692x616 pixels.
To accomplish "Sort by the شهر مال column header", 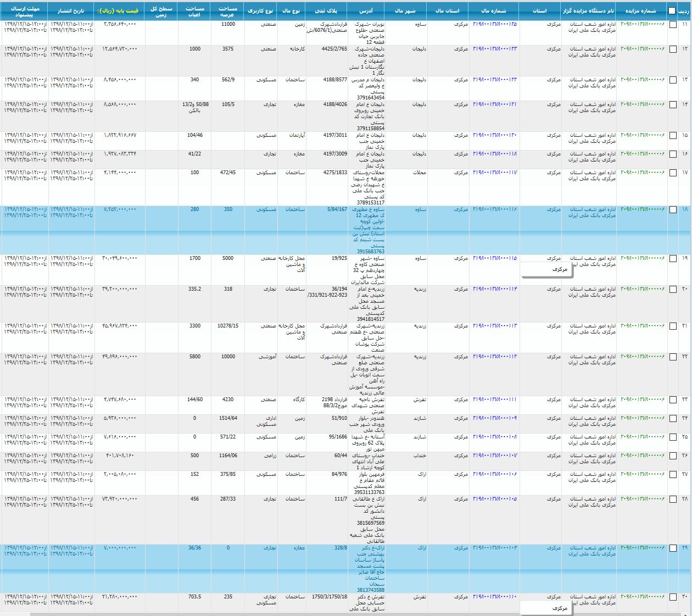I will click(405, 11).
